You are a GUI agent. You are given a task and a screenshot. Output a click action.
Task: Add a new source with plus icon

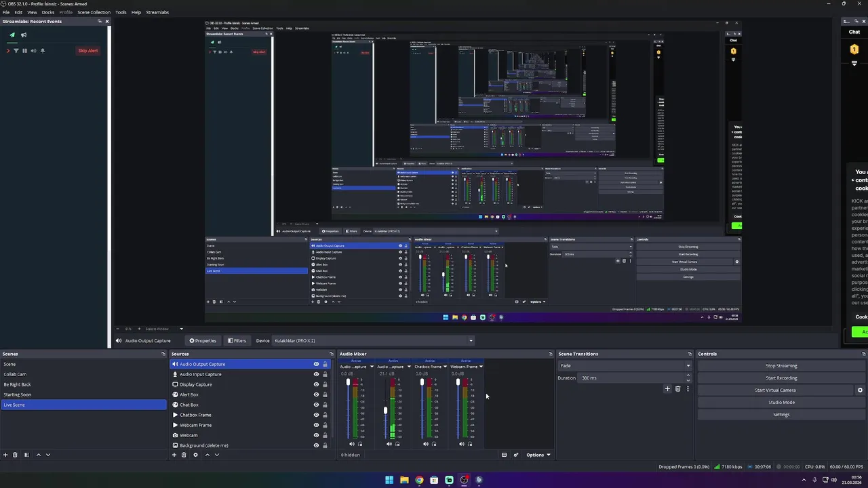174,455
